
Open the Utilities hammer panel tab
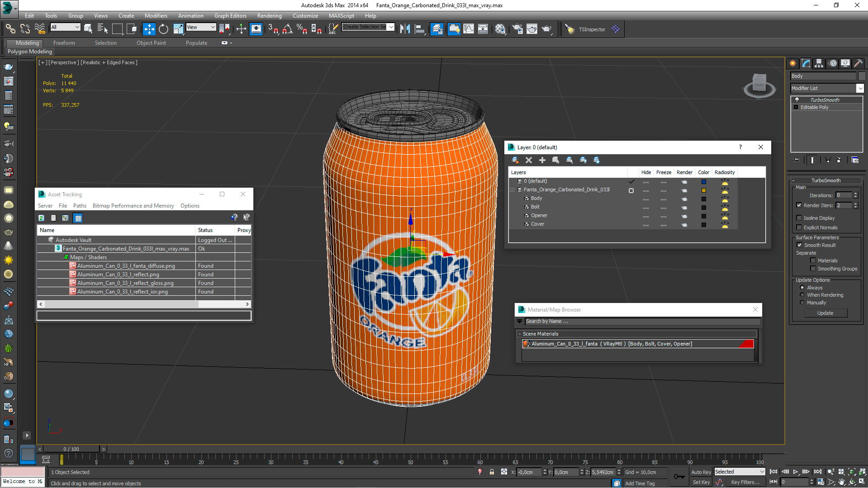pyautogui.click(x=858, y=63)
